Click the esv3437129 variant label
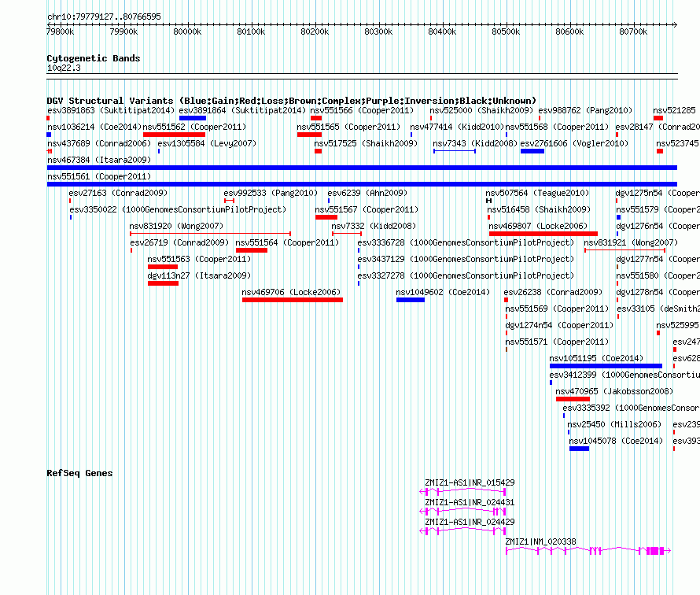700x595 pixels. [466, 259]
